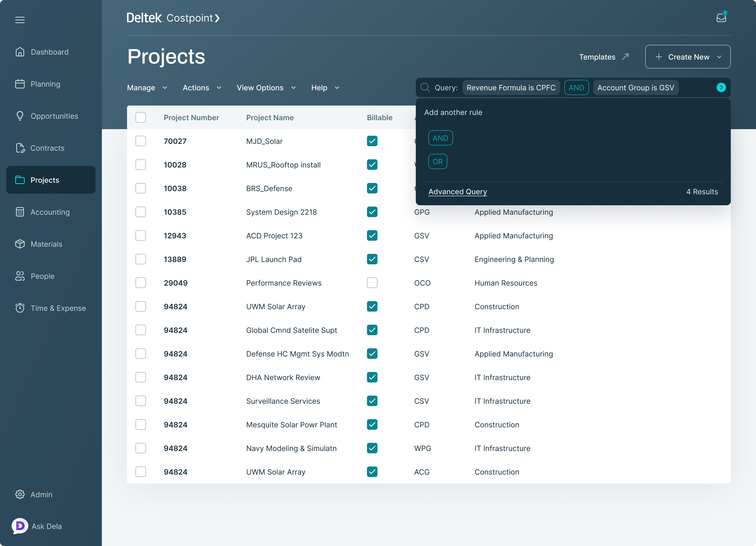Click the hamburger menu icon
The height and width of the screenshot is (546, 756).
[x=20, y=20]
